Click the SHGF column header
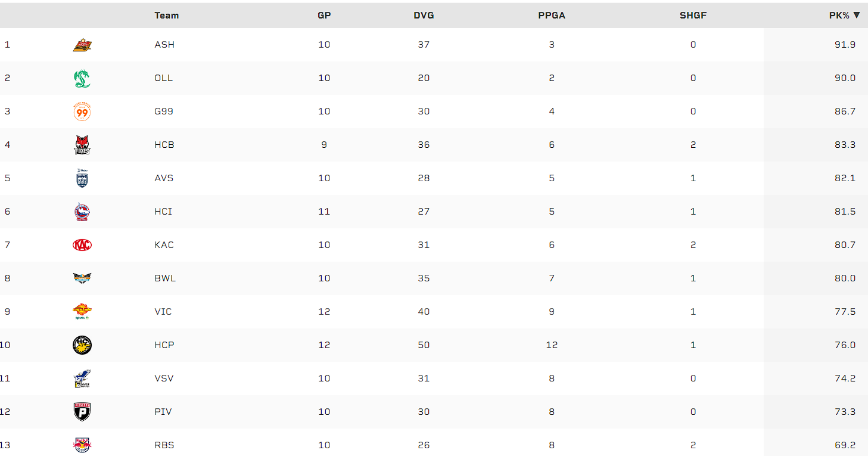This screenshot has height=456, width=868. (x=693, y=15)
